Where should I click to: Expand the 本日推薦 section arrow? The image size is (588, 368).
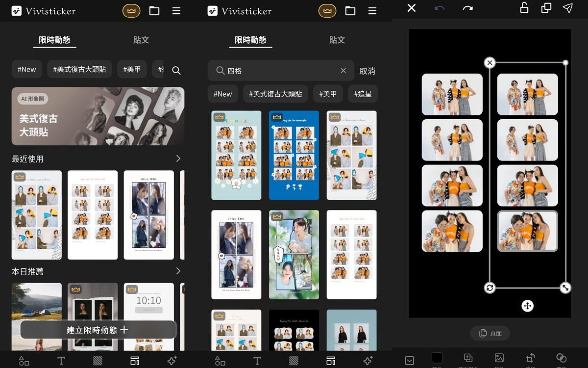coord(178,271)
